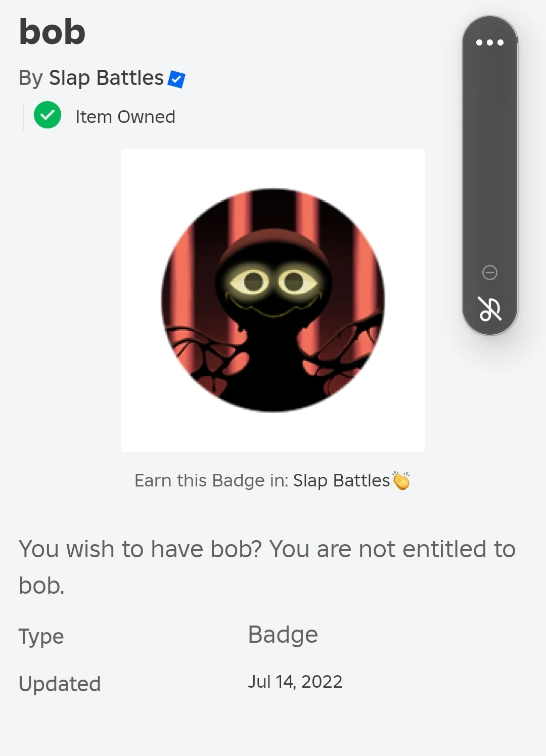This screenshot has width=546, height=756.
Task: Click the small minus circle icon
Action: click(489, 273)
